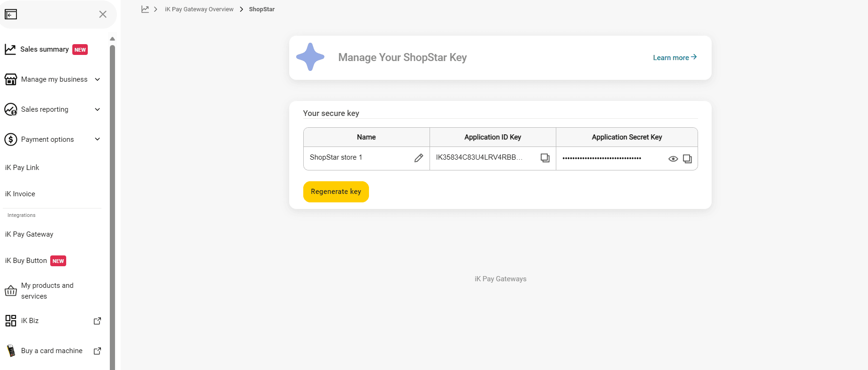Click the breadcrumb home chart icon

point(145,9)
